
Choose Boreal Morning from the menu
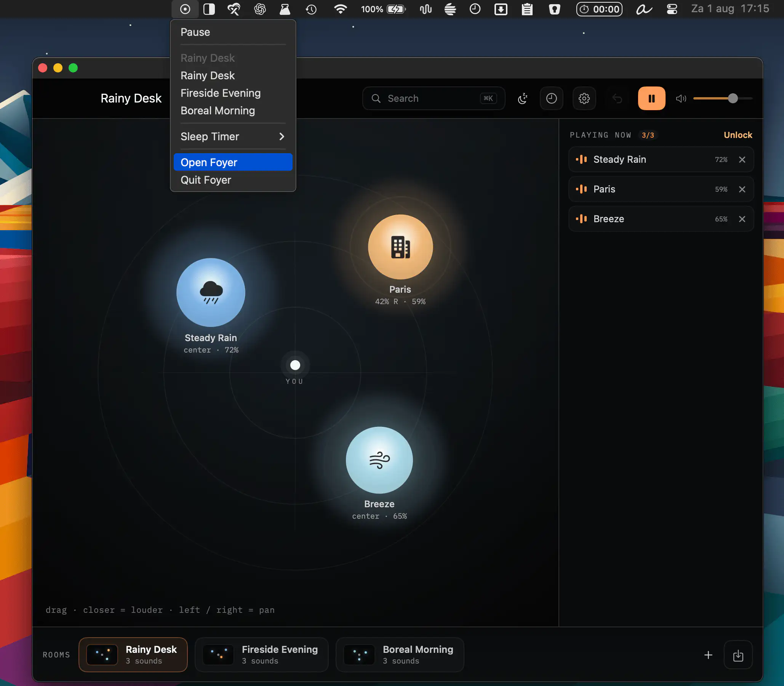click(x=233, y=111)
